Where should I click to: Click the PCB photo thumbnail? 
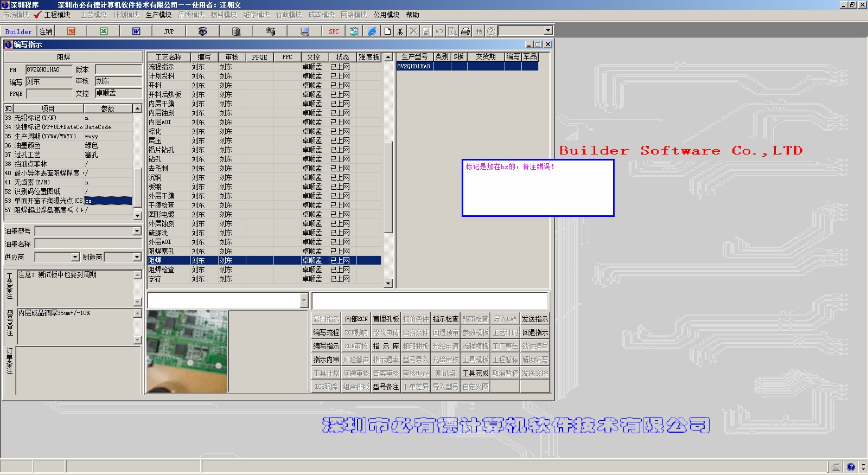point(187,351)
